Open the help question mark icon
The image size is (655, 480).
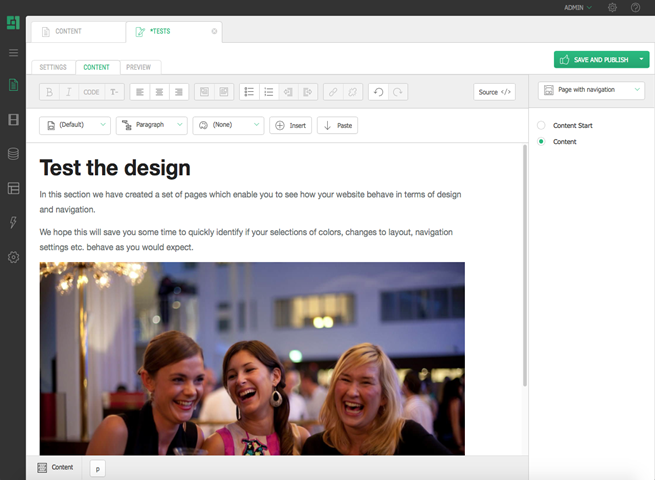pos(635,8)
